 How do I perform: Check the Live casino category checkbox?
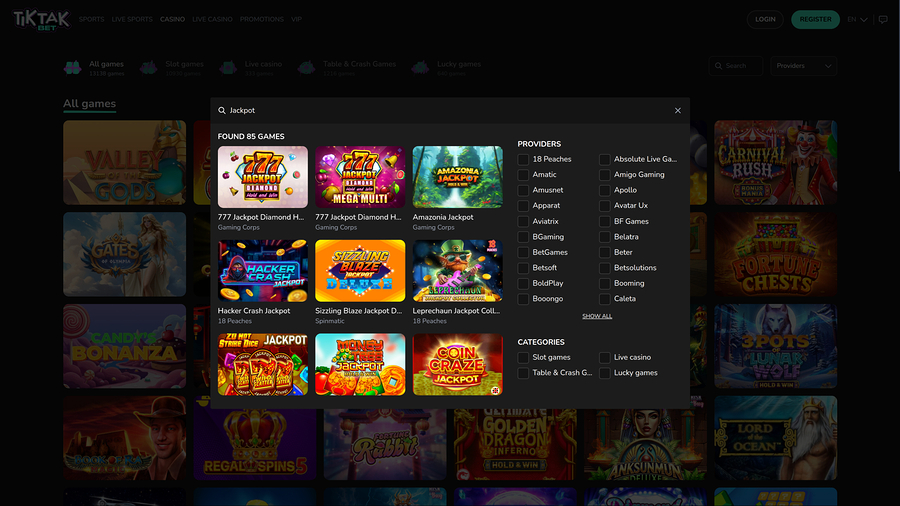(604, 357)
